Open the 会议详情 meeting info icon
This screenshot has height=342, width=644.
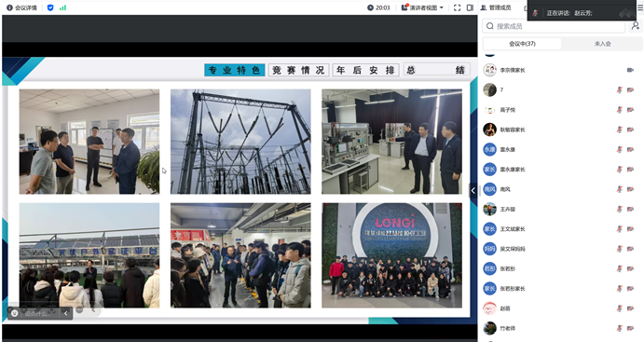coord(9,7)
